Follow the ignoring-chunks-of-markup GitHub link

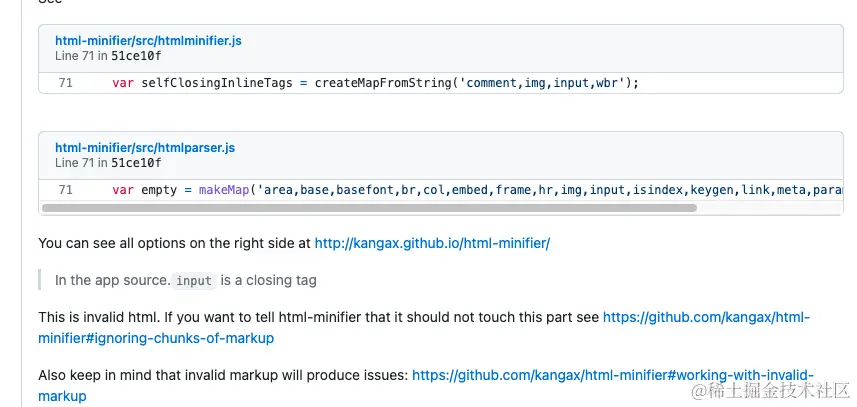pos(424,328)
